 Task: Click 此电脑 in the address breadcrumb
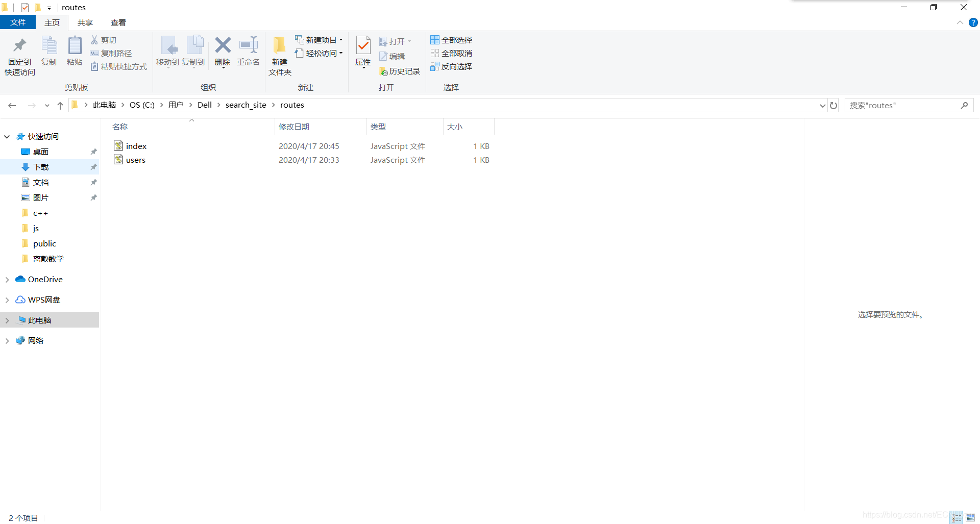[104, 105]
